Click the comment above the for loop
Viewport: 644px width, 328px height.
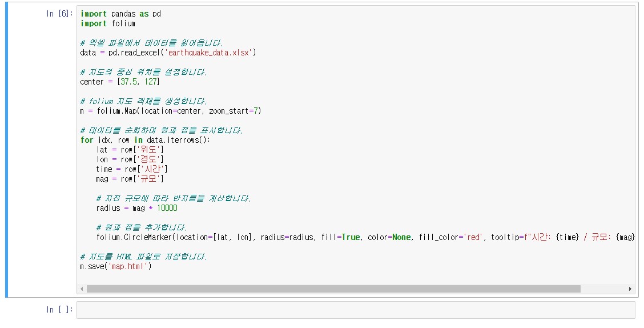162,130
